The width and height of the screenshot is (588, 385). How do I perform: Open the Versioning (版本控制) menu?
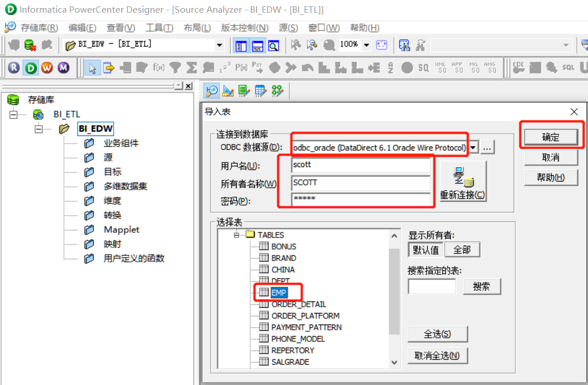coord(244,28)
